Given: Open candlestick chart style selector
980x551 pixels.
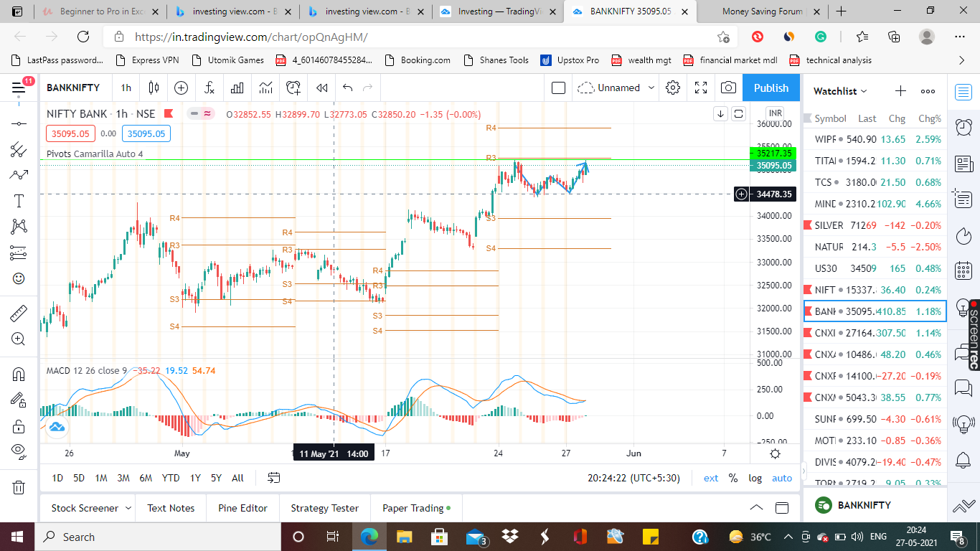Looking at the screenshot, I should [154, 88].
